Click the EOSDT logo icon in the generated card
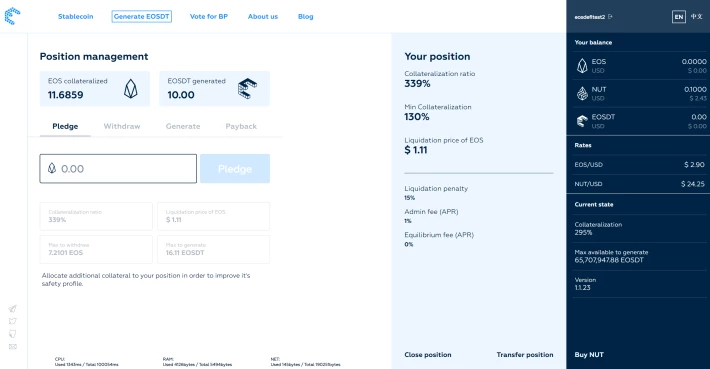 click(247, 89)
